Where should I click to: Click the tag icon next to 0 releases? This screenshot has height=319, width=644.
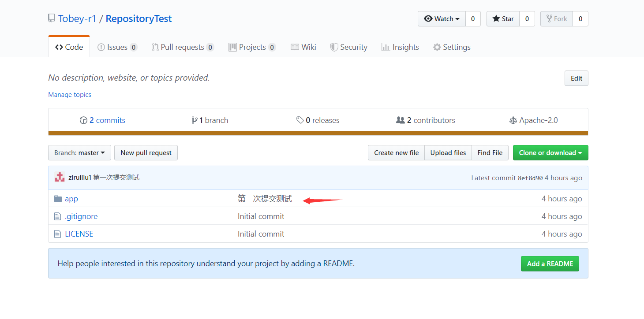pyautogui.click(x=300, y=120)
